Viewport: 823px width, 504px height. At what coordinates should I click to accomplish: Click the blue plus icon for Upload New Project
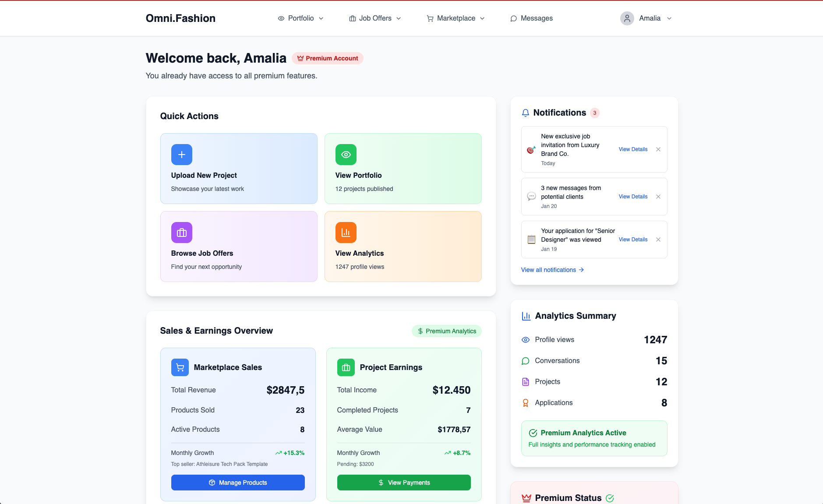[x=182, y=155]
